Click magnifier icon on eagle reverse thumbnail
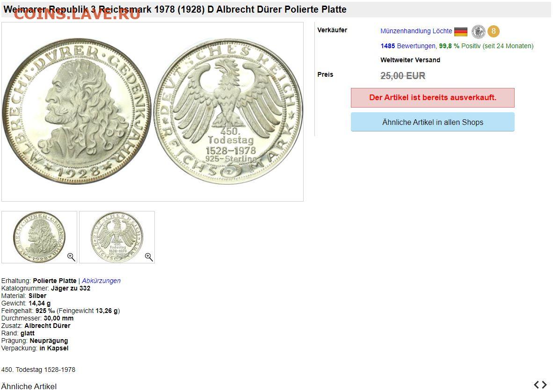 [x=149, y=257]
